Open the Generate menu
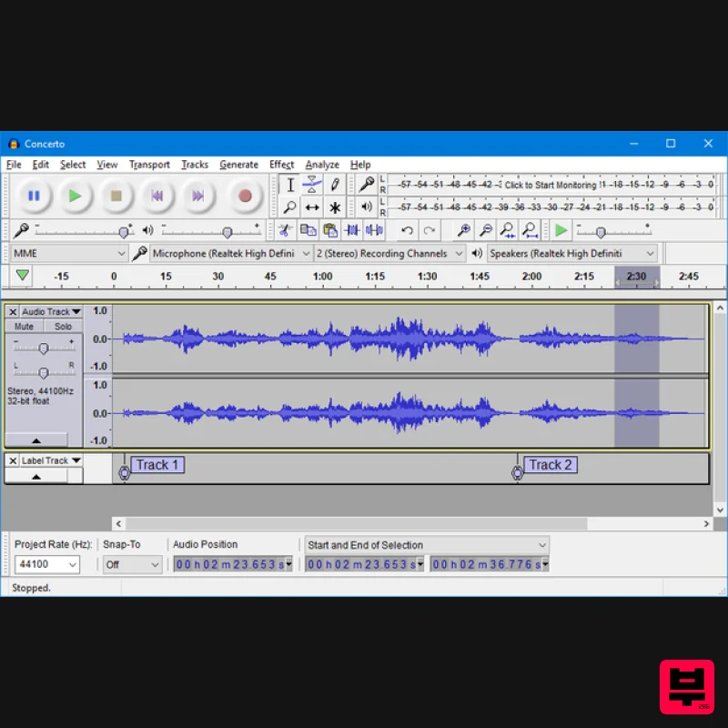Image resolution: width=728 pixels, height=728 pixels. tap(238, 165)
